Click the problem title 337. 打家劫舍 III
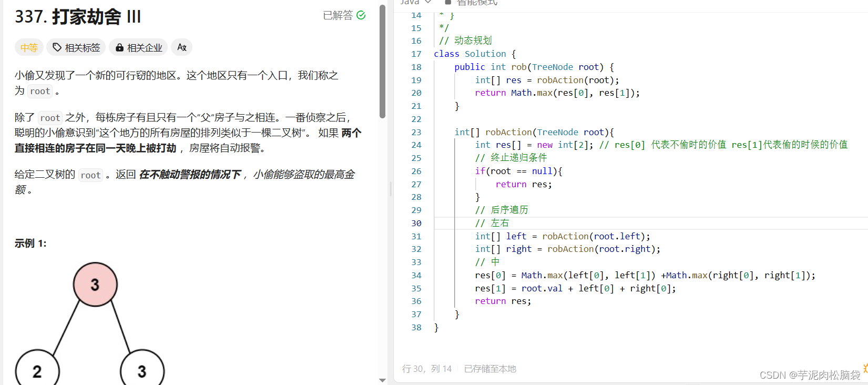The width and height of the screenshot is (868, 385). tap(78, 17)
